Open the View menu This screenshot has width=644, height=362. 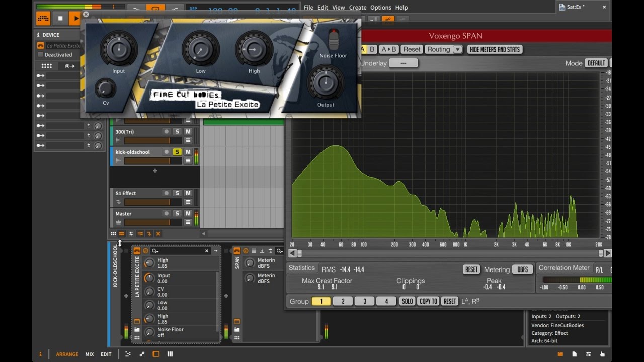[x=339, y=8]
